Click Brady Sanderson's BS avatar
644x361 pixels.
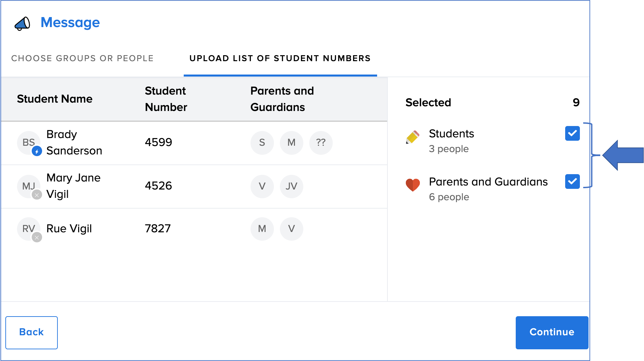pyautogui.click(x=29, y=143)
